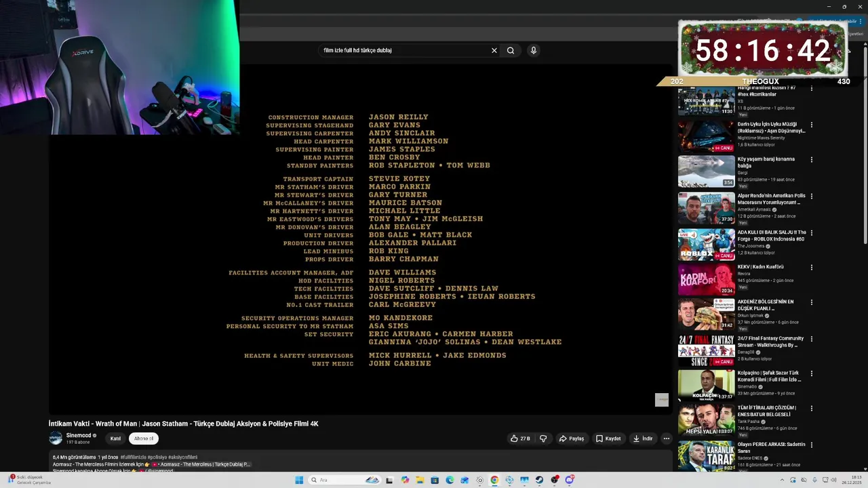This screenshot has height=488, width=868.
Task: Open options menu for KEKV Kadın Kuaförü
Action: coord(812,268)
